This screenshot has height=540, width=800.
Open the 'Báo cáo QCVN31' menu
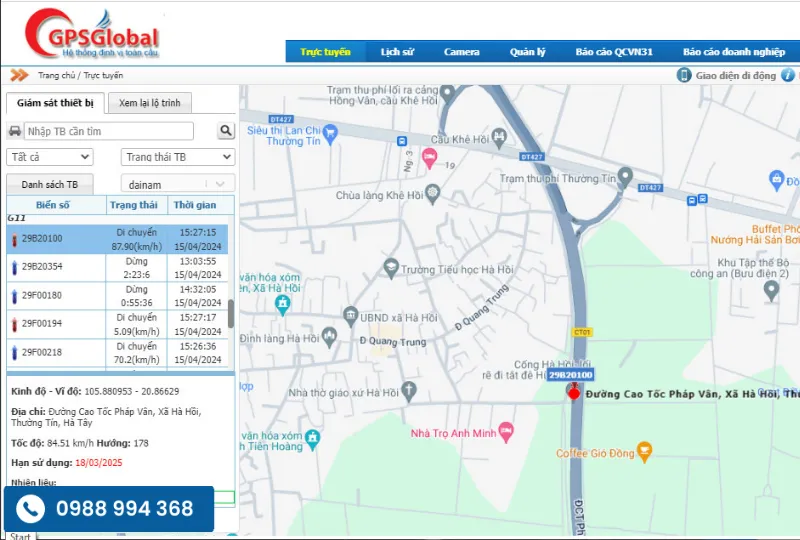[x=613, y=52]
